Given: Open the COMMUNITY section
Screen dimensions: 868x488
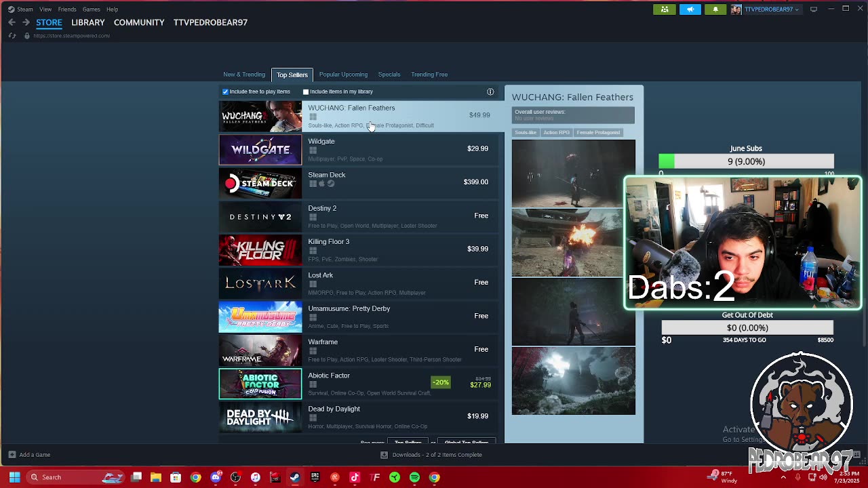Looking at the screenshot, I should click(139, 22).
